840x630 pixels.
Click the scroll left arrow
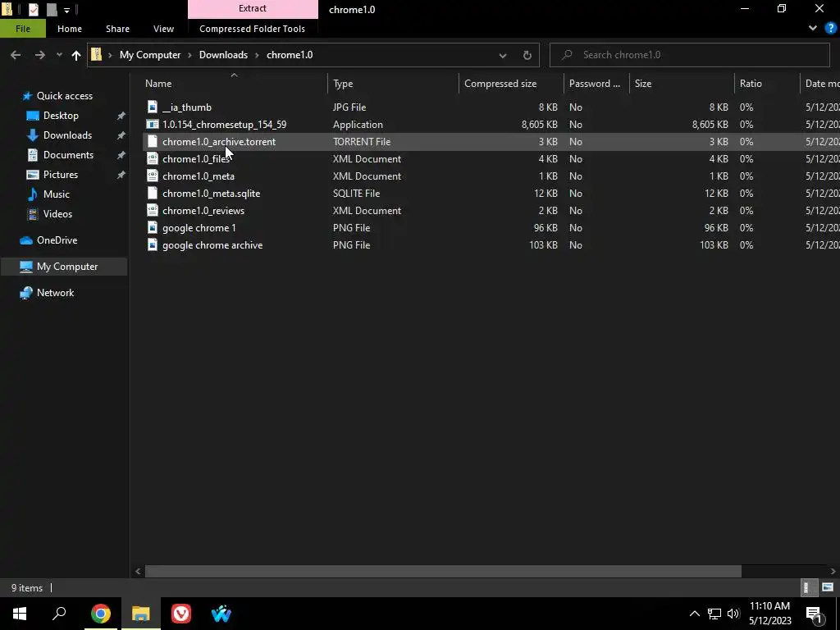click(138, 571)
